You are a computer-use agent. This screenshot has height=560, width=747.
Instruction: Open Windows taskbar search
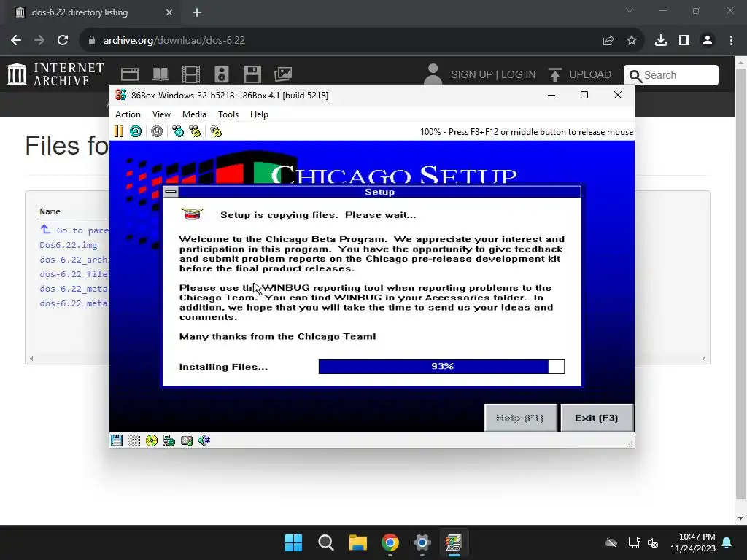point(326,542)
